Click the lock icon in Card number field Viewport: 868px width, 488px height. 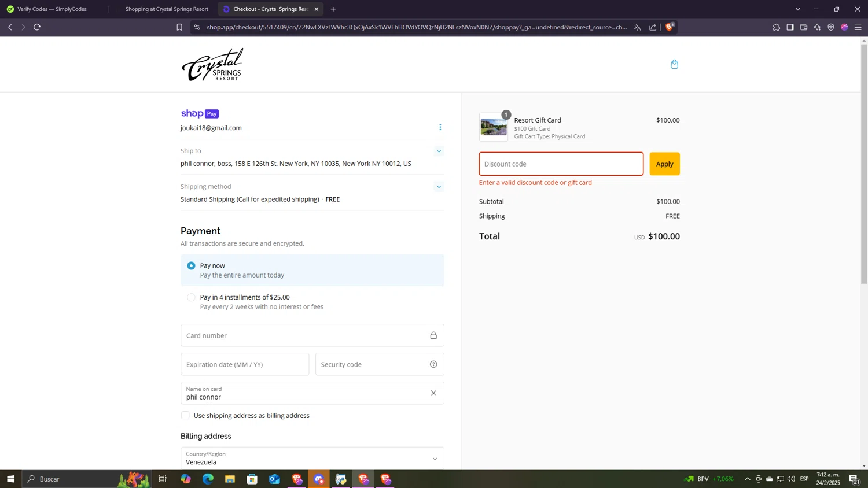(433, 335)
